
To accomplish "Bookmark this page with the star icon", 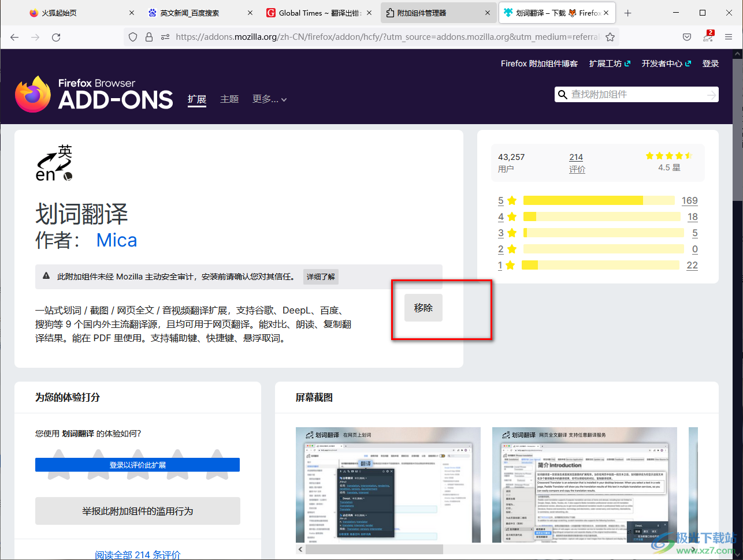I will (610, 37).
